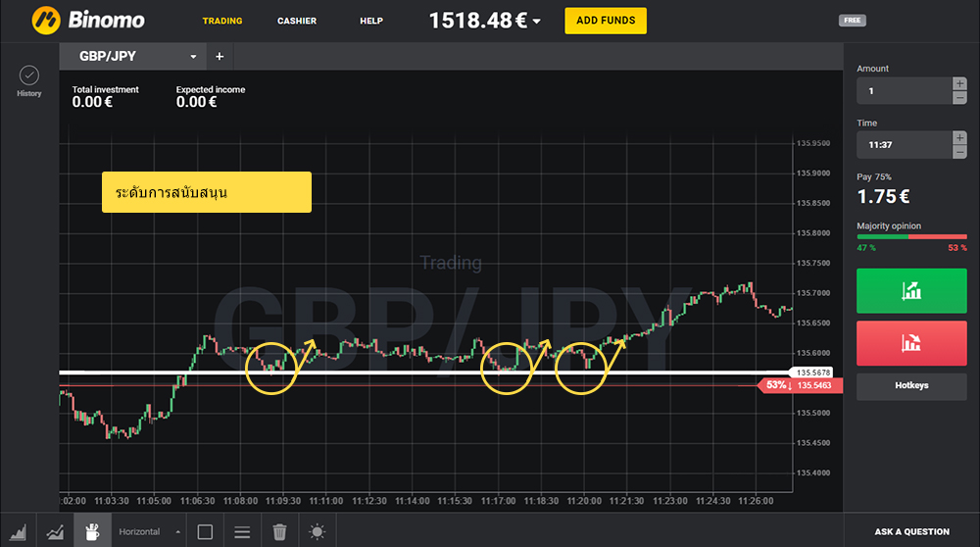Image resolution: width=980 pixels, height=547 pixels.
Task: Click the square color picker icon
Action: click(x=205, y=531)
